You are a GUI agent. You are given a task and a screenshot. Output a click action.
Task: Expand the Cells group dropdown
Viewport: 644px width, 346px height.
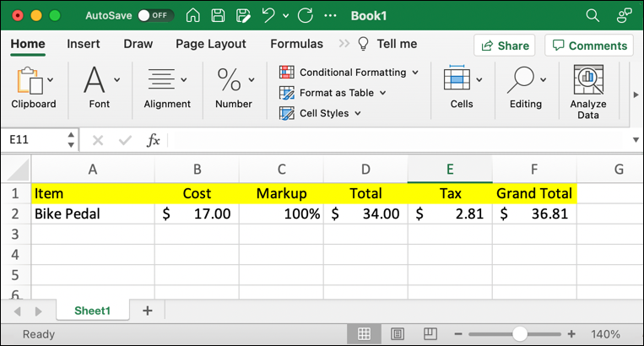coord(479,79)
